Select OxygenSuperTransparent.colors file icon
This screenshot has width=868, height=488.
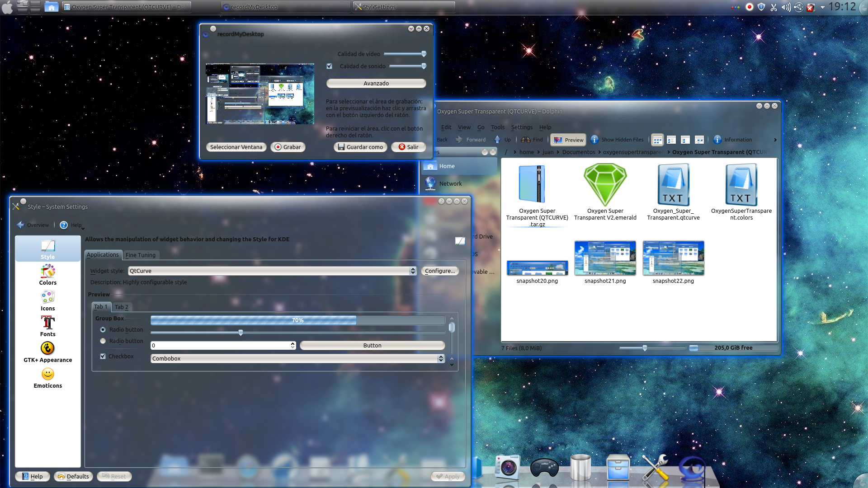[741, 185]
